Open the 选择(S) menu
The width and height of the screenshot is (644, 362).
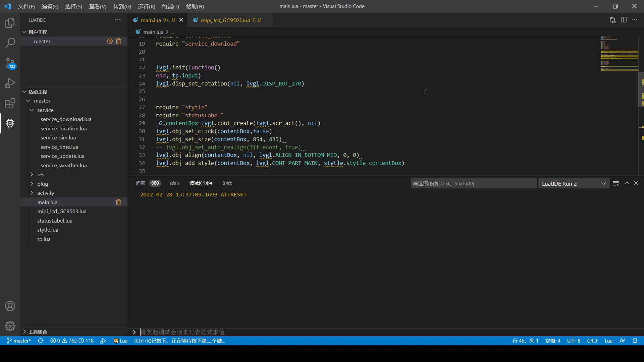click(73, 6)
